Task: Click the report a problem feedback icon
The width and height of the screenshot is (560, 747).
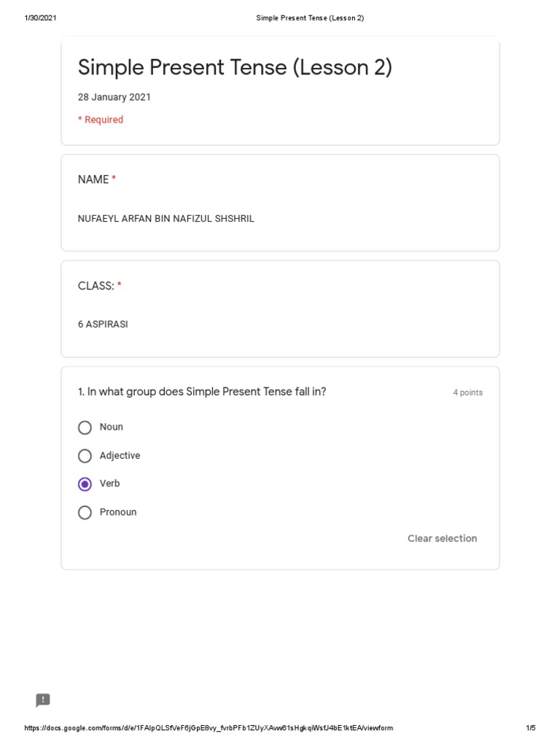Action: (x=43, y=700)
